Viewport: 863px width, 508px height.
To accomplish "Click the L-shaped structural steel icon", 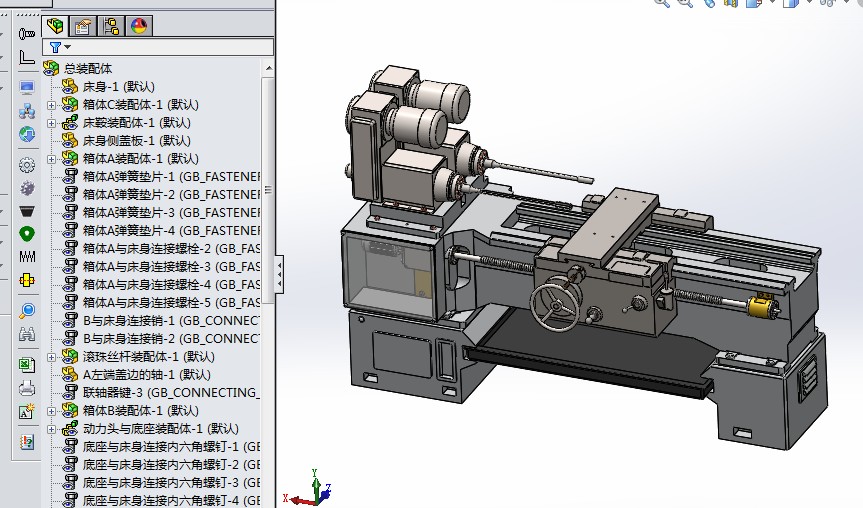I will point(26,57).
